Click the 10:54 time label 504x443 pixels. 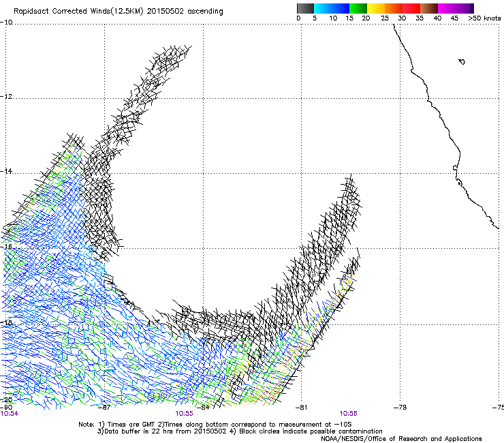click(x=10, y=414)
